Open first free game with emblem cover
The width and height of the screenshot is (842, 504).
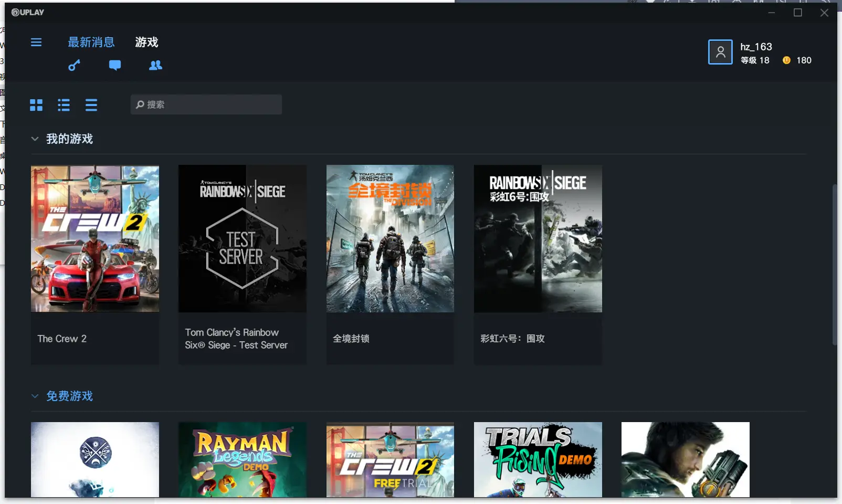tap(95, 460)
